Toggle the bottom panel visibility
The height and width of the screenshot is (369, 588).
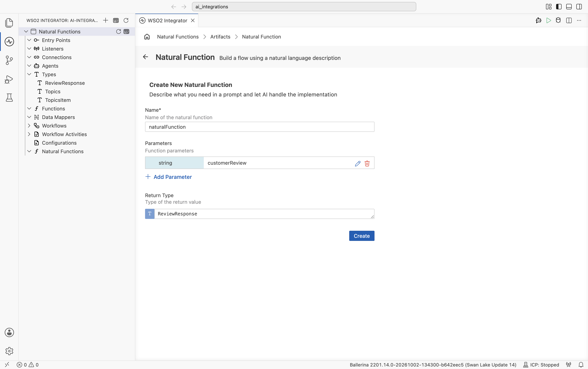click(569, 7)
